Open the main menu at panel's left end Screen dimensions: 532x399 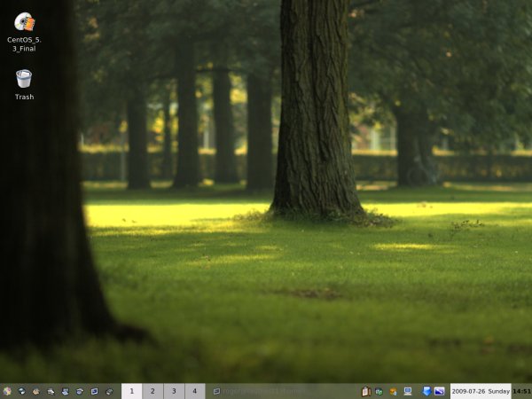(x=7, y=391)
